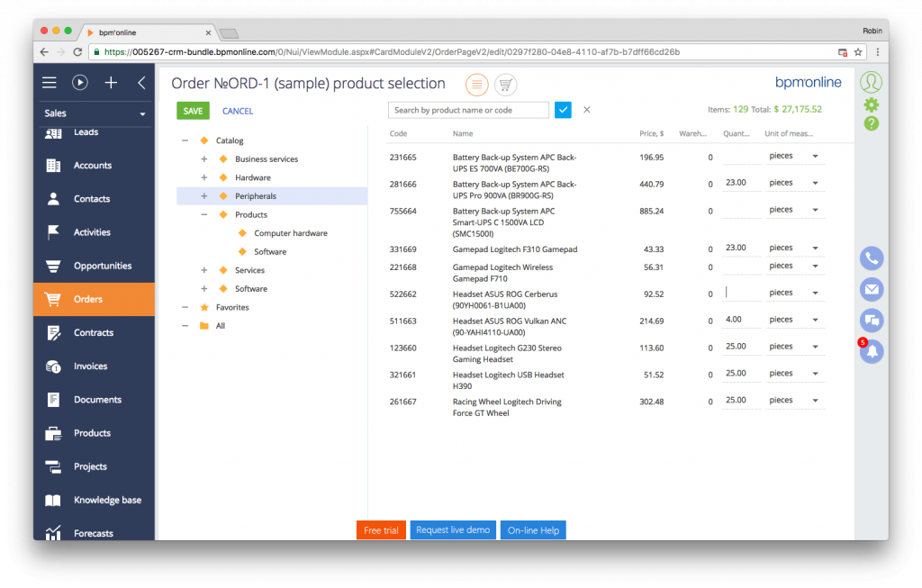The width and height of the screenshot is (922, 588).
Task: Expand the Peripherals tree node
Action: 204,196
